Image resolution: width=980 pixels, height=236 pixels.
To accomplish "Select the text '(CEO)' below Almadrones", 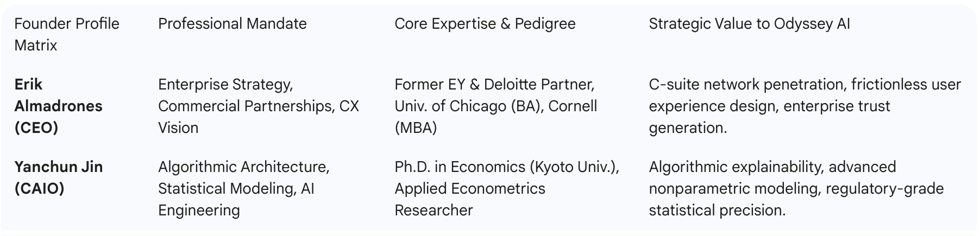I will click(36, 128).
